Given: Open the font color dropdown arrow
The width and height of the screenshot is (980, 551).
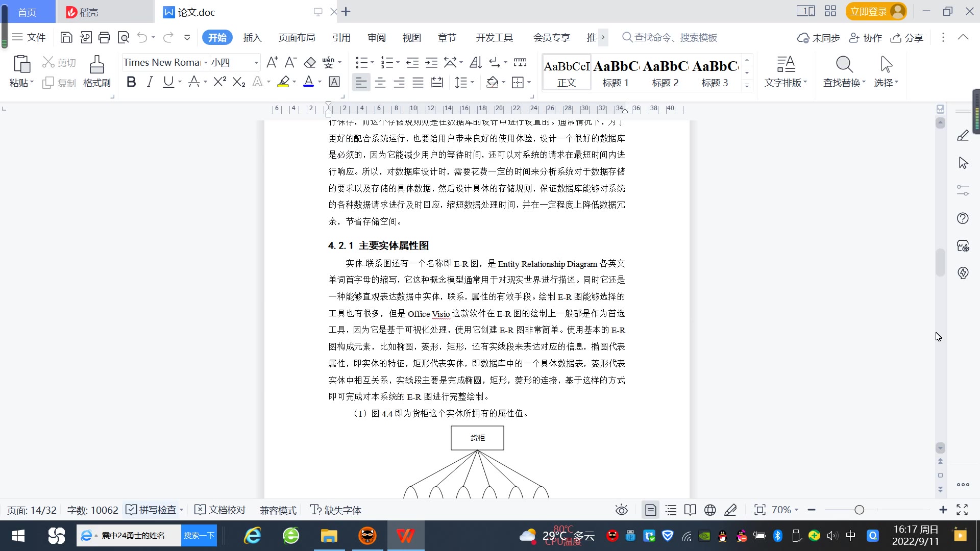Looking at the screenshot, I should (x=320, y=82).
